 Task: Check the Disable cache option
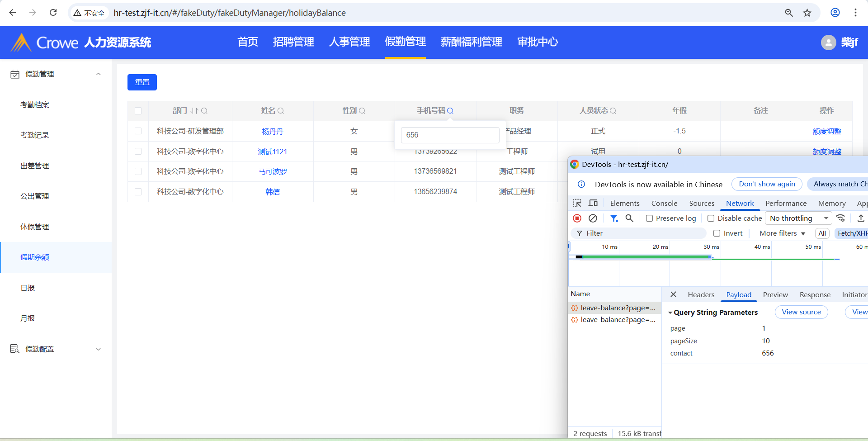click(x=711, y=218)
